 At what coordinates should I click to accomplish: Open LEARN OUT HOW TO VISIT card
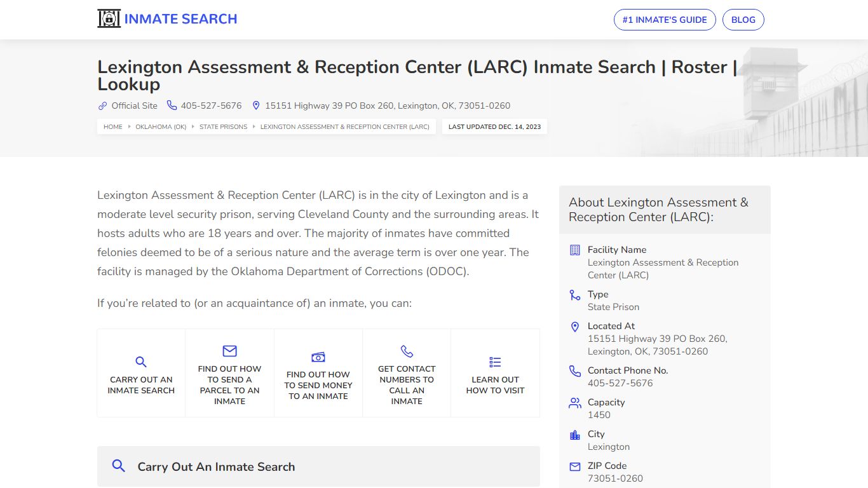coord(495,373)
